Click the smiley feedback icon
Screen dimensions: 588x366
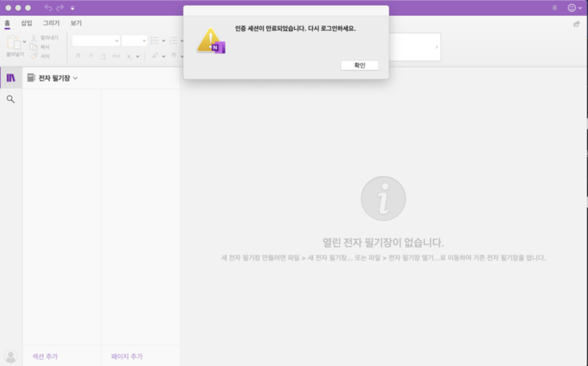pyautogui.click(x=571, y=8)
